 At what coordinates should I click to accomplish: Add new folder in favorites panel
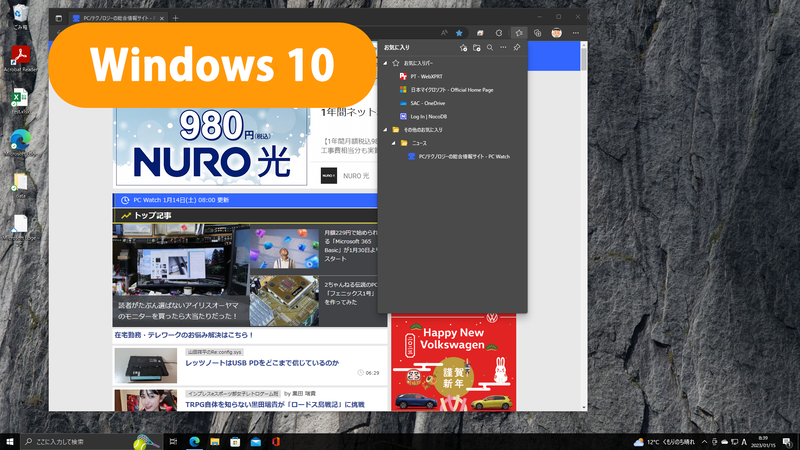(477, 47)
